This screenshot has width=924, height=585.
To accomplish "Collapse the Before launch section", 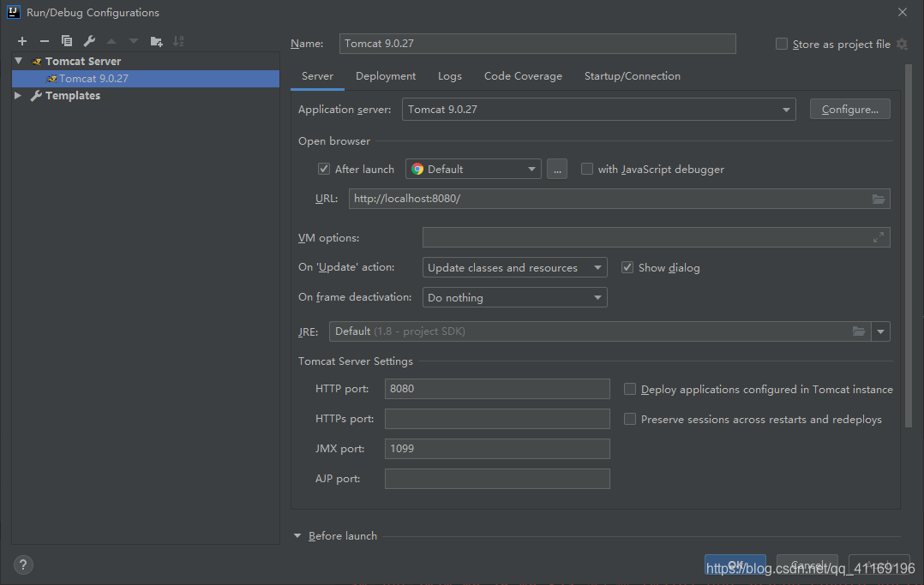I will coord(297,535).
